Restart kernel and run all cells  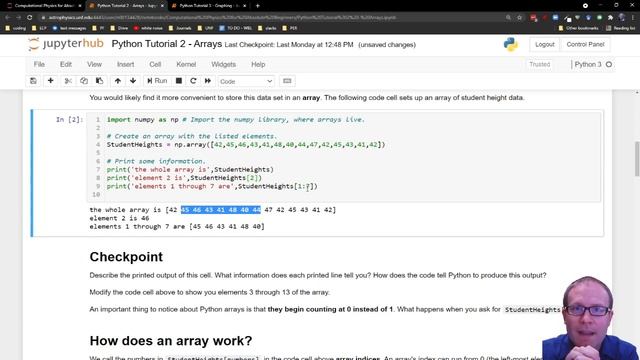click(x=208, y=81)
